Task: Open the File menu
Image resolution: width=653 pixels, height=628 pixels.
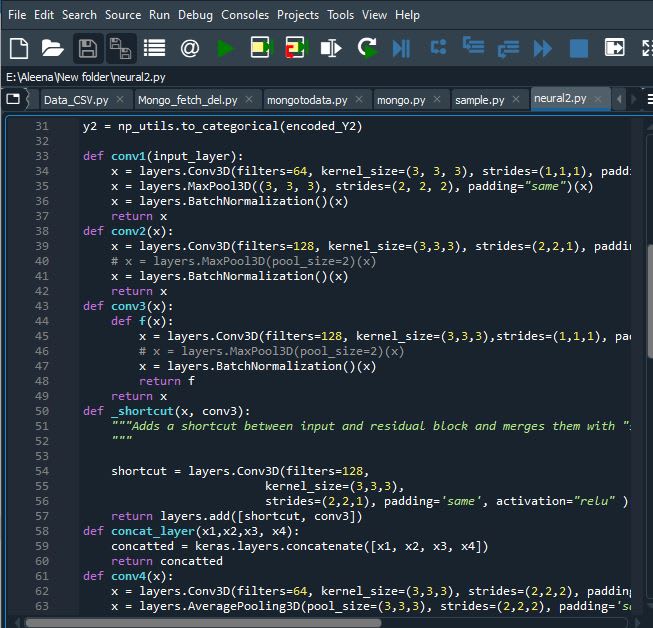Action: click(x=17, y=15)
